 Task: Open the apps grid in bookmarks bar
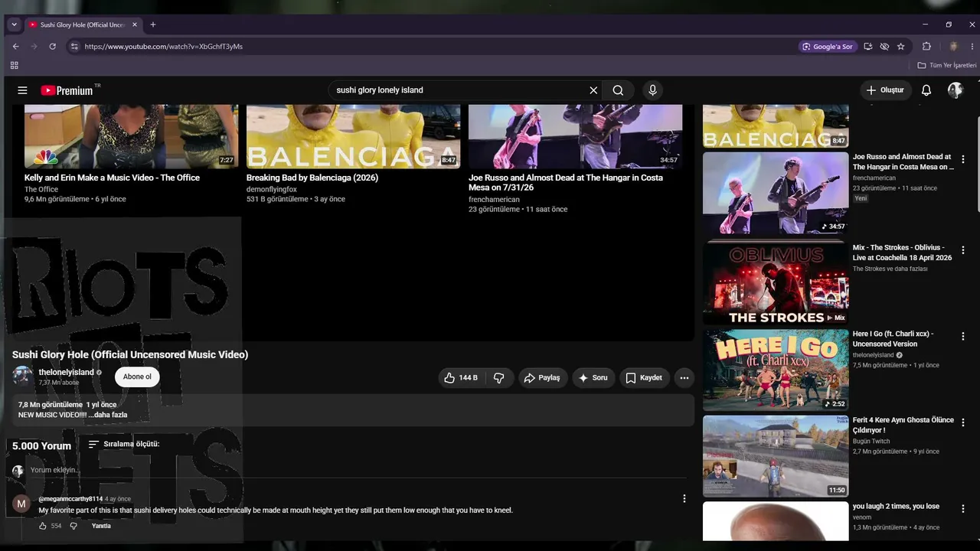coord(14,66)
